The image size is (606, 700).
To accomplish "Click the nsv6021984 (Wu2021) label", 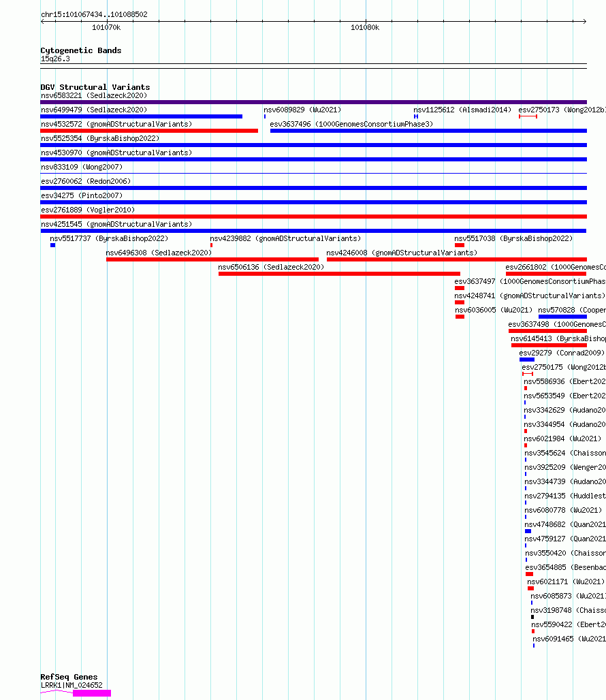I will pos(562,439).
